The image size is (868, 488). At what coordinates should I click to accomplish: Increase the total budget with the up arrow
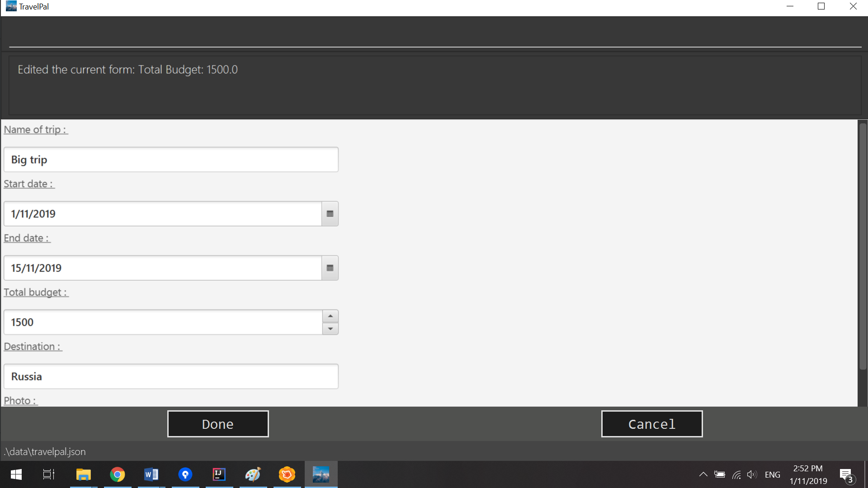tap(330, 316)
